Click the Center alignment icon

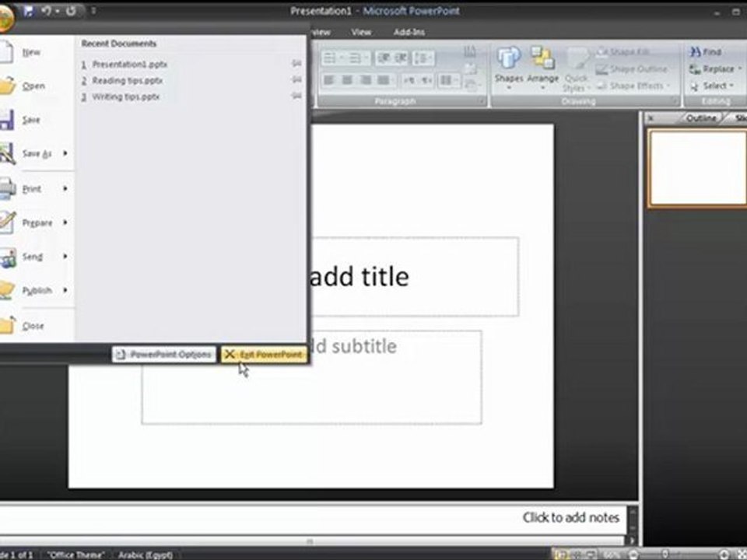[347, 80]
